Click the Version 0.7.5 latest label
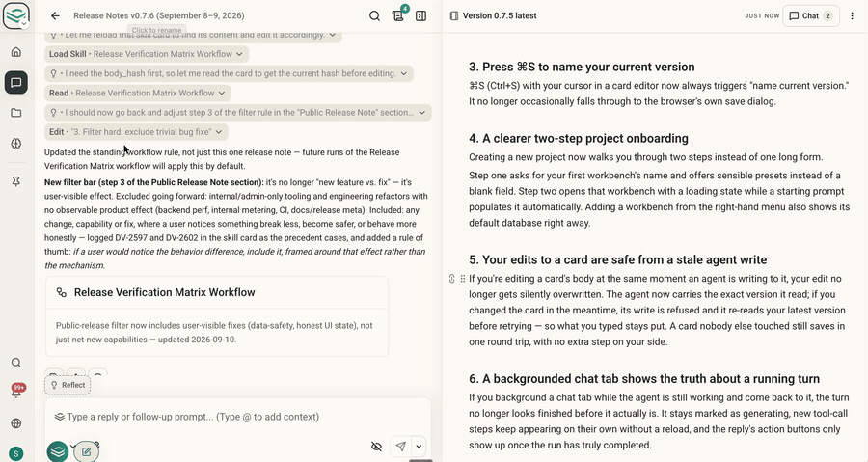 point(500,16)
